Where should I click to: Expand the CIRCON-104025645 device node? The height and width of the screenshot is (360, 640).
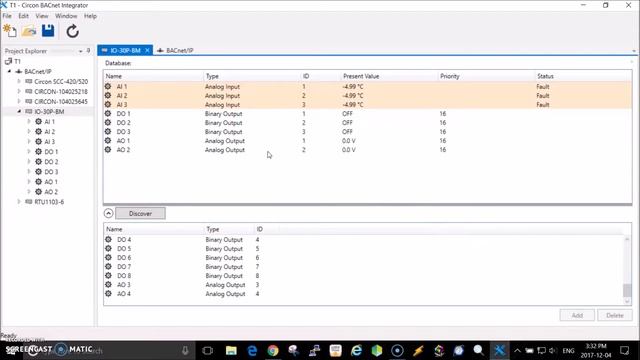19,101
